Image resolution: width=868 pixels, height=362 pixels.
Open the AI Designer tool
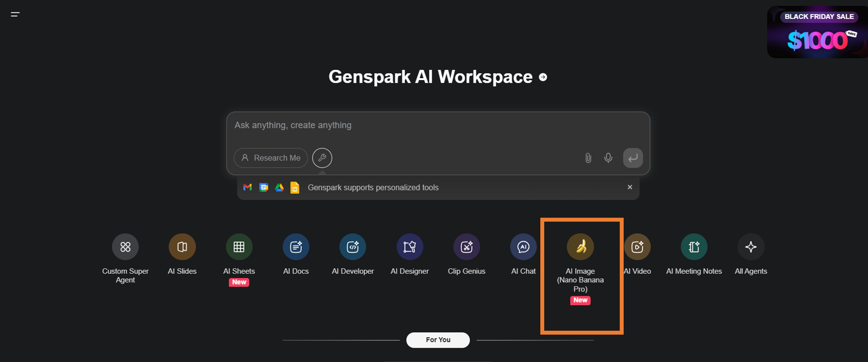[x=410, y=247]
